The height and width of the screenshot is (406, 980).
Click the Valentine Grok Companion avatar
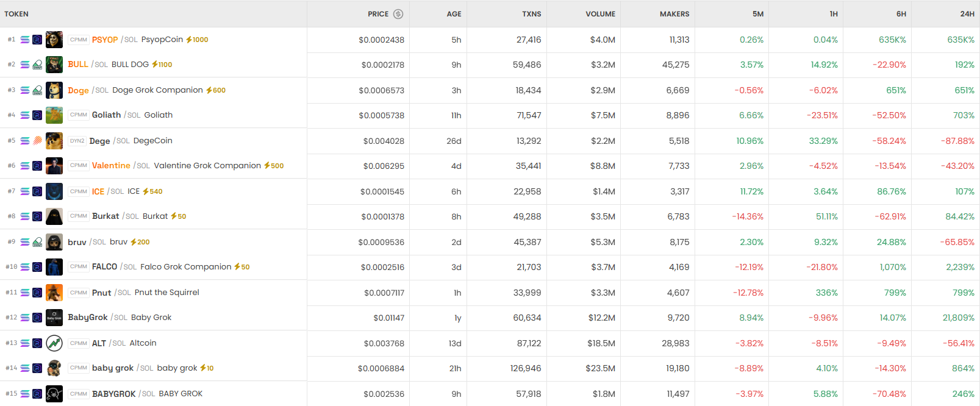coord(54,166)
